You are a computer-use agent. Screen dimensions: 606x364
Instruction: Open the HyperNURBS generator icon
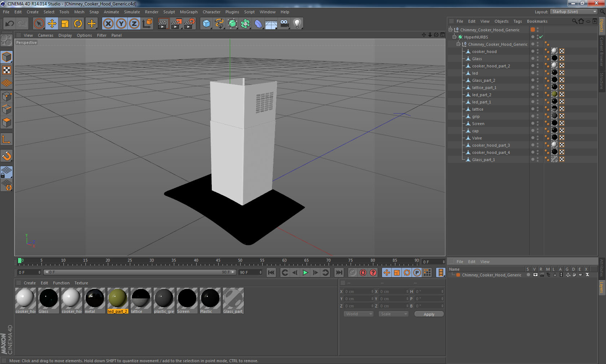pos(232,24)
